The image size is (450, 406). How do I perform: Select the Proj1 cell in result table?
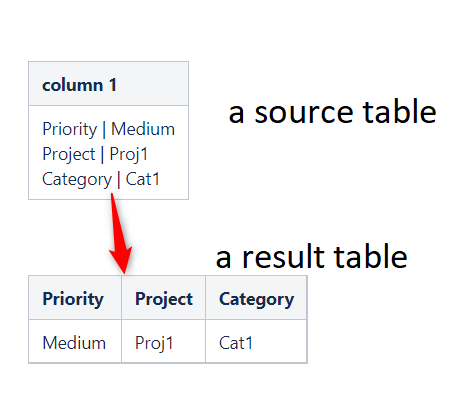point(164,341)
